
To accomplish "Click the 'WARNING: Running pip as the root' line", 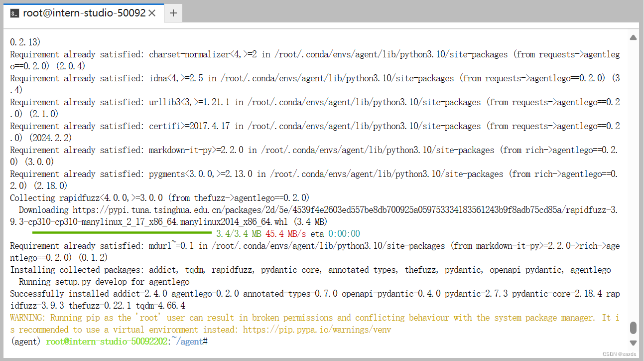I will [315, 318].
